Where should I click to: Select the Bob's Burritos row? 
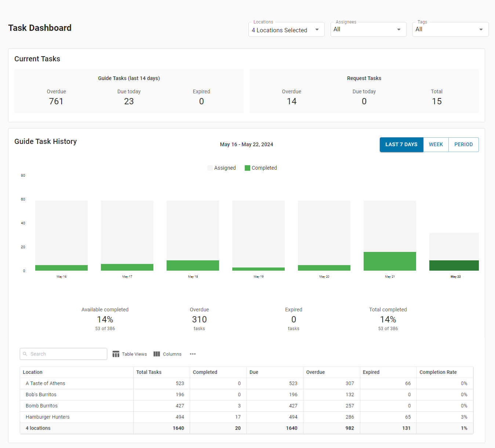coord(247,395)
